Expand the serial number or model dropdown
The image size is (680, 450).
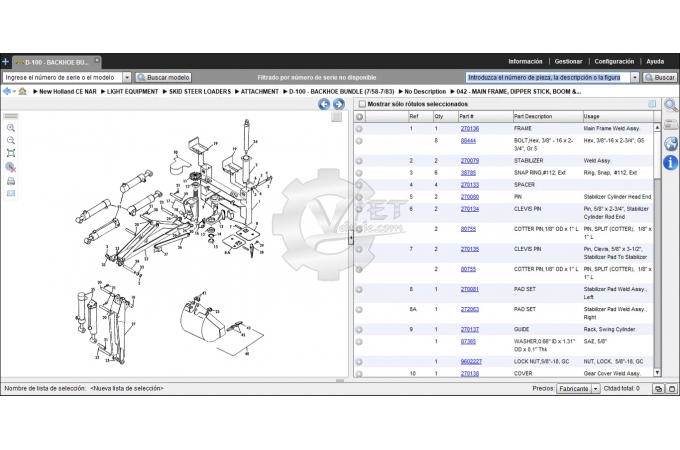click(127, 77)
